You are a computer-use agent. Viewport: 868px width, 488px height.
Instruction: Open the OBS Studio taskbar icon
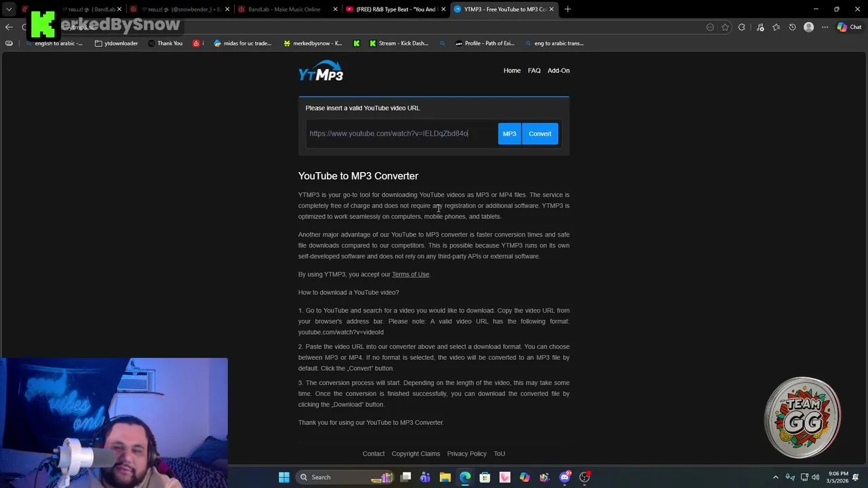click(x=585, y=477)
